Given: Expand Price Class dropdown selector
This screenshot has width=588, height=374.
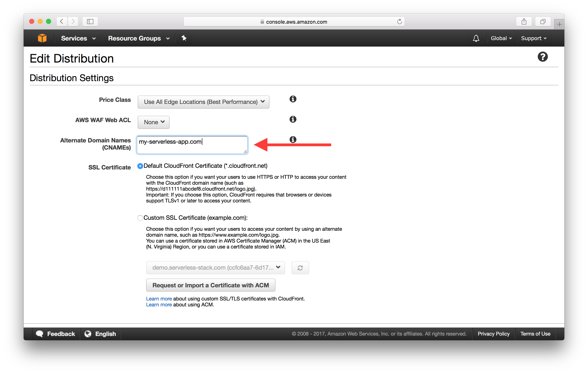Looking at the screenshot, I should pyautogui.click(x=204, y=102).
